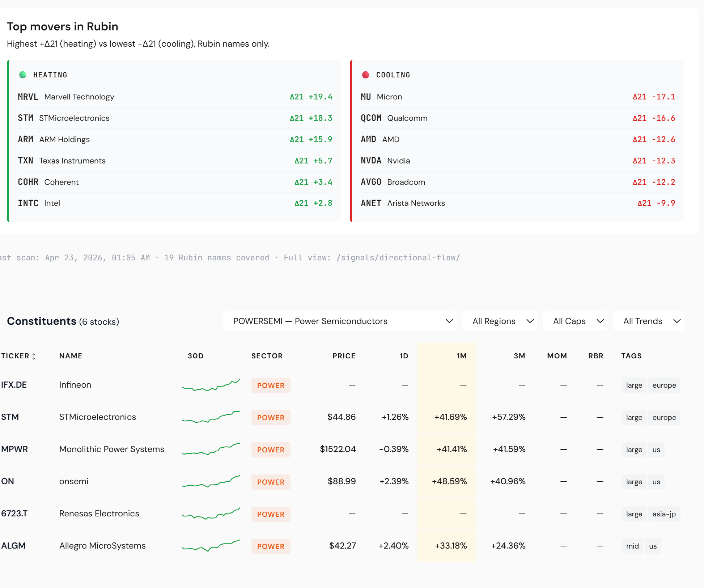Image resolution: width=704 pixels, height=588 pixels.
Task: Select the asia-jp tag for Renesas
Action: coord(664,514)
